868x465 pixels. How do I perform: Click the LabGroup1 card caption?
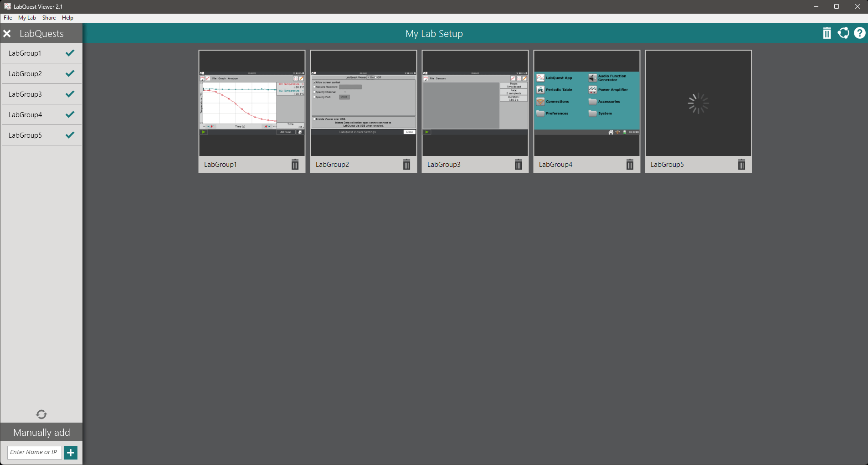pyautogui.click(x=221, y=165)
